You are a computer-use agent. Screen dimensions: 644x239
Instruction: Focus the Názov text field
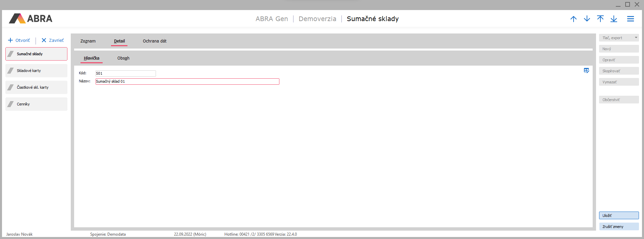(x=187, y=81)
